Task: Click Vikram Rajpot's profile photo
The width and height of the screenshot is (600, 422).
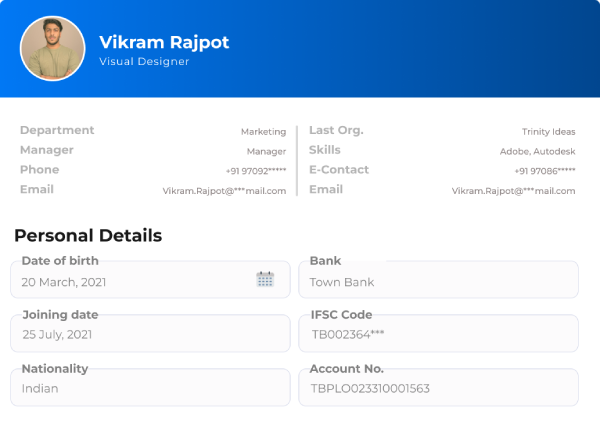Action: coord(53,49)
